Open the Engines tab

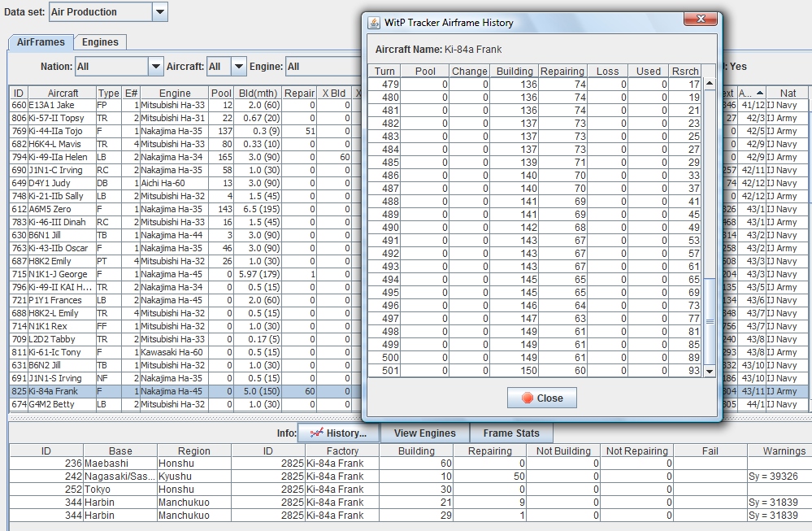click(x=100, y=42)
